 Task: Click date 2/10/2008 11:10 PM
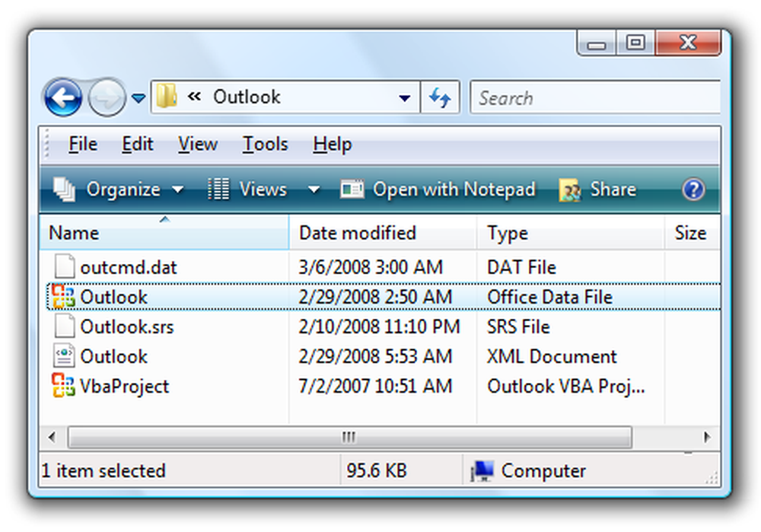(379, 327)
